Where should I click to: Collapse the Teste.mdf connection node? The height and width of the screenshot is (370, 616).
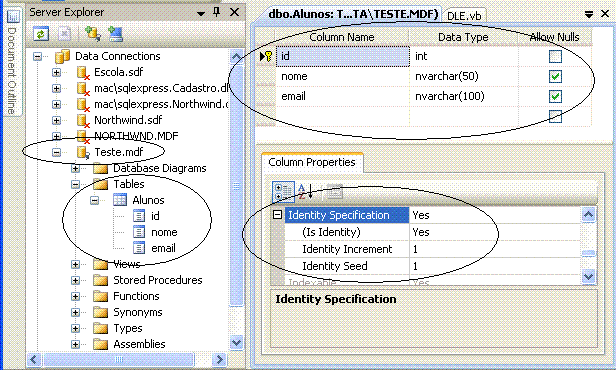click(x=57, y=152)
